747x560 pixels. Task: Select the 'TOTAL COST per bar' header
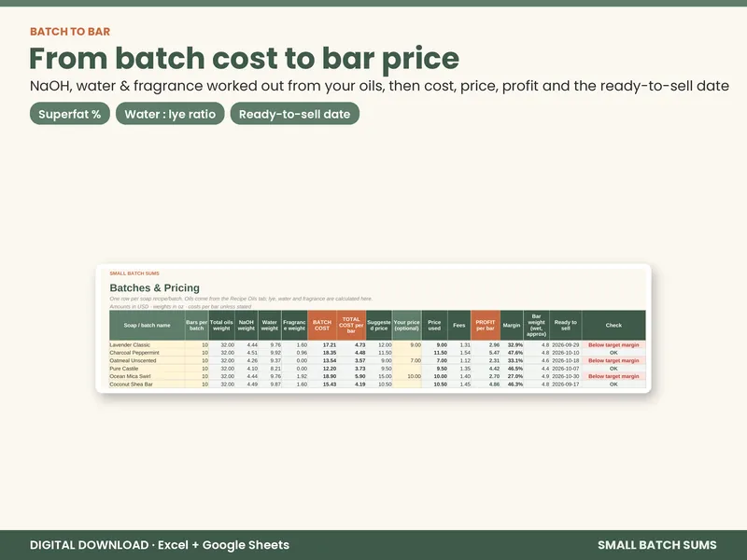point(351,325)
